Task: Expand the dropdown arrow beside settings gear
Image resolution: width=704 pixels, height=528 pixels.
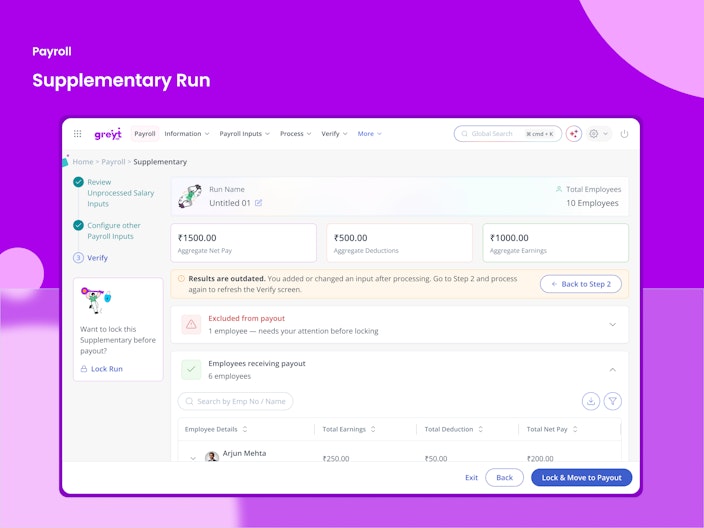Action: pos(605,134)
